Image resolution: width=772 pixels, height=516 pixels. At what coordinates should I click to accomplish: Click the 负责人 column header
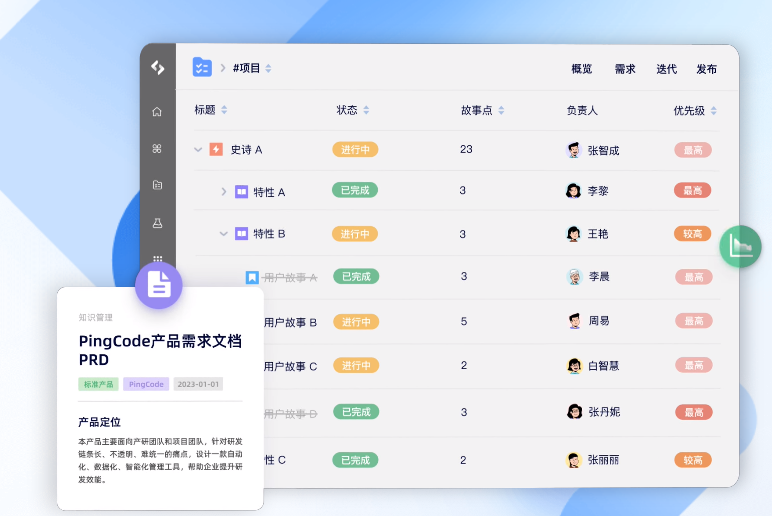coord(582,110)
